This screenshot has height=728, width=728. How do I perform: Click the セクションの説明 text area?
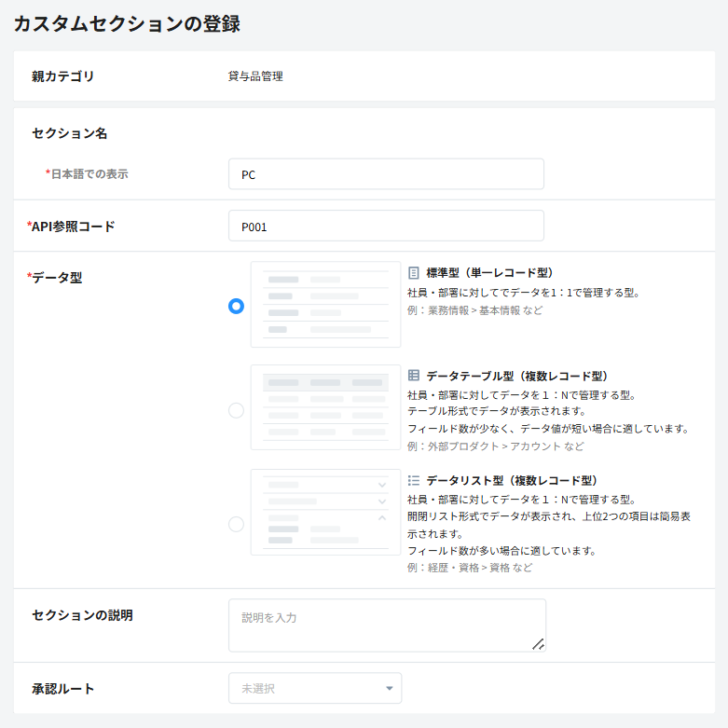[x=387, y=625]
